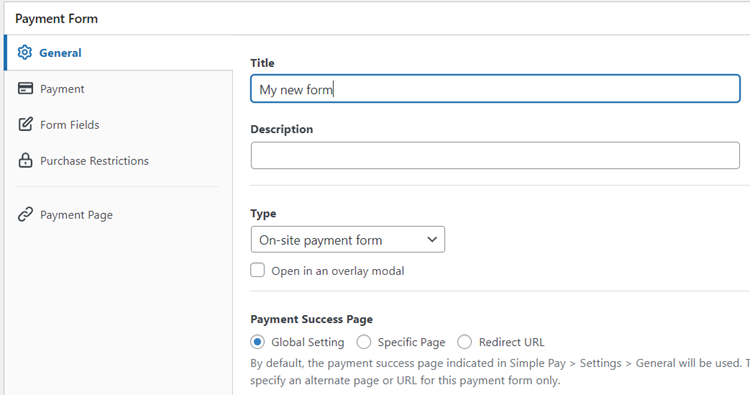Enable Open in an overlay modal checkbox

click(x=257, y=270)
